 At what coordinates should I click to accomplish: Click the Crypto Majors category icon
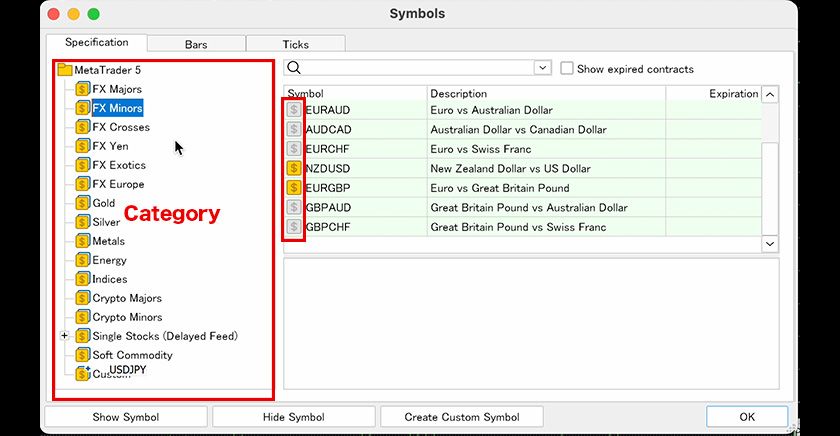tap(83, 298)
